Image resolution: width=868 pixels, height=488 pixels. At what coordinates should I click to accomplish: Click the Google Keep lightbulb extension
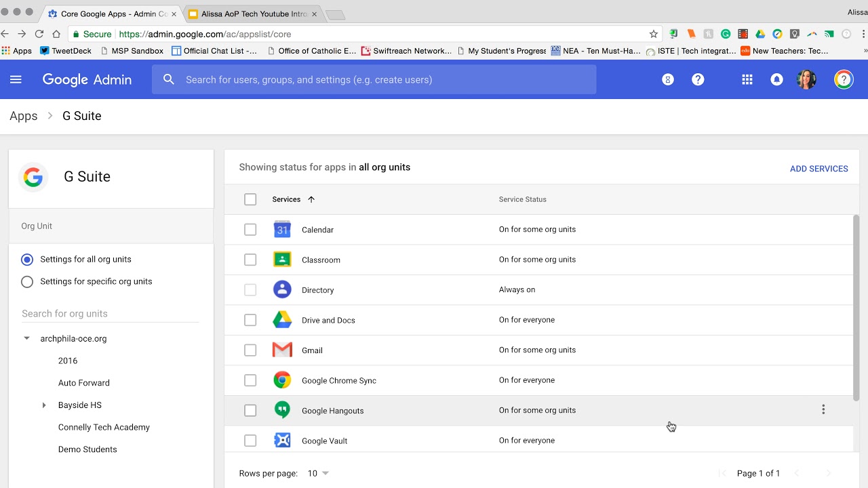(x=794, y=34)
